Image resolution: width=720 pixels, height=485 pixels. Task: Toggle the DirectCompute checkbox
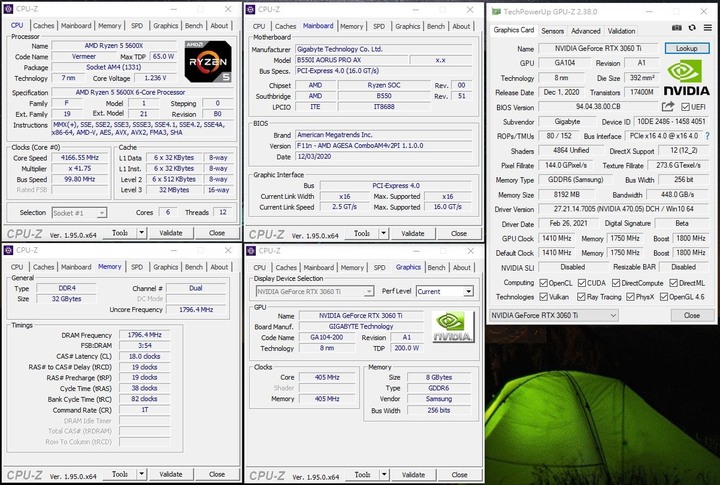pyautogui.click(x=616, y=283)
